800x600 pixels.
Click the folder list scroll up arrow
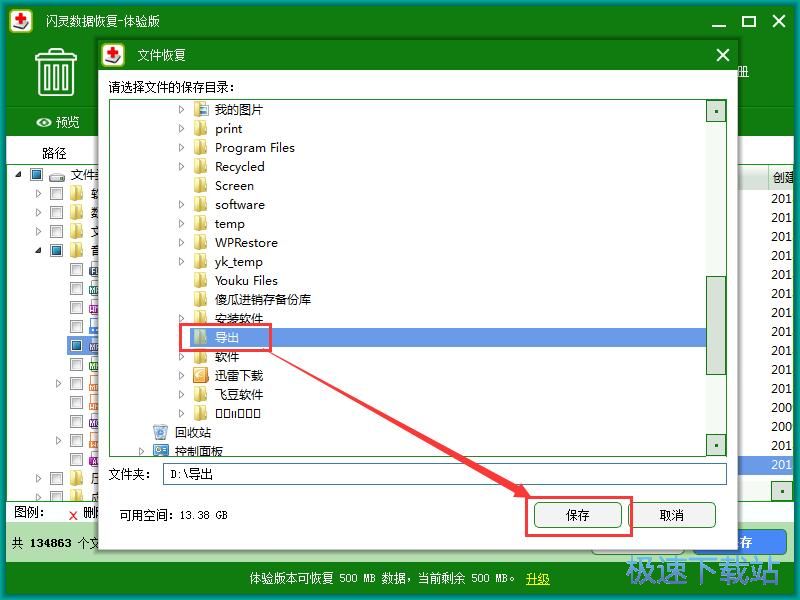pos(716,111)
